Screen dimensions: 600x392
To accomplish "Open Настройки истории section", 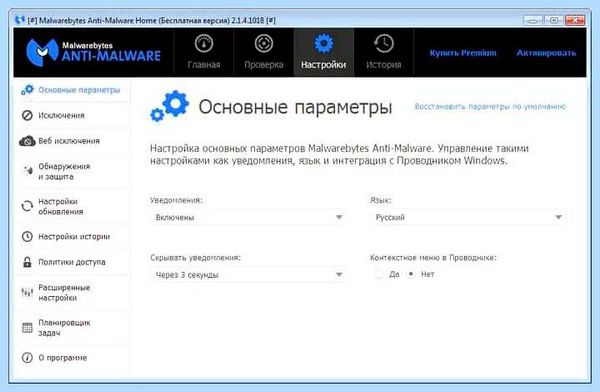I will point(72,237).
